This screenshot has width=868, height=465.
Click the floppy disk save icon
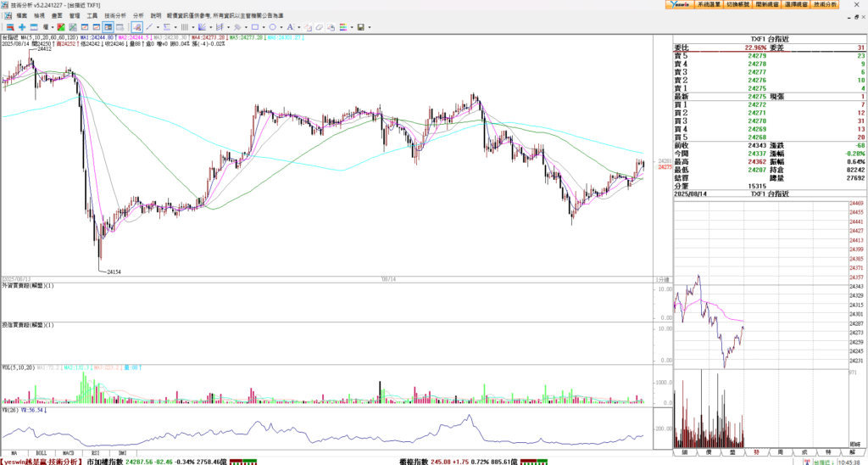pyautogui.click(x=361, y=27)
